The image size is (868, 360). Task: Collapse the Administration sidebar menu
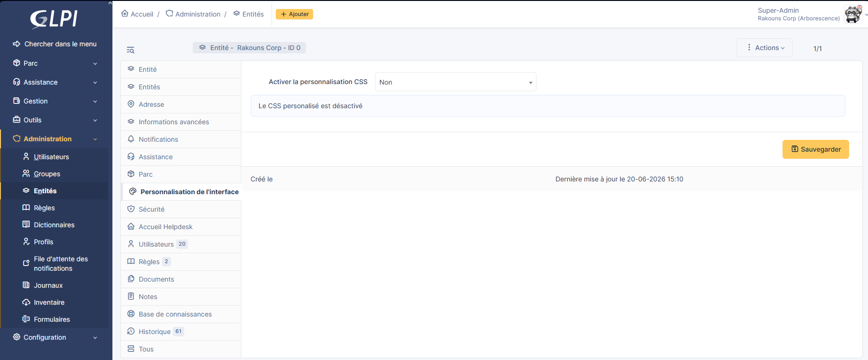point(55,139)
